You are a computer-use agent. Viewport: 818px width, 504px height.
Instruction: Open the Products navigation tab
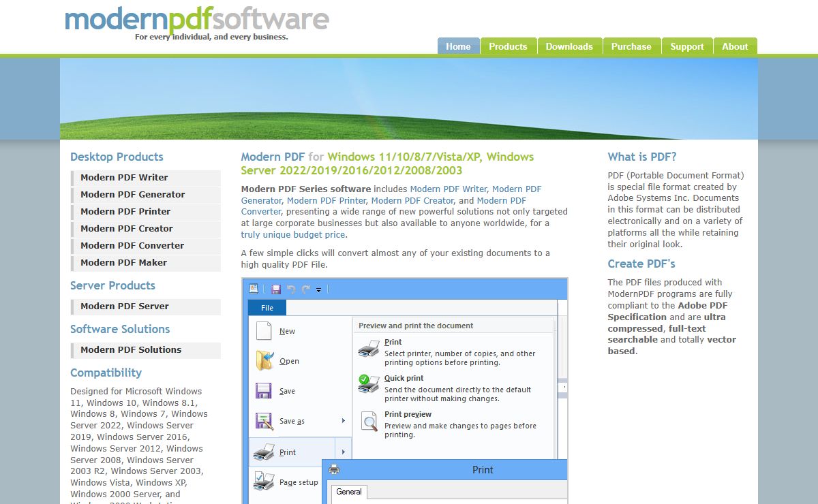[508, 46]
